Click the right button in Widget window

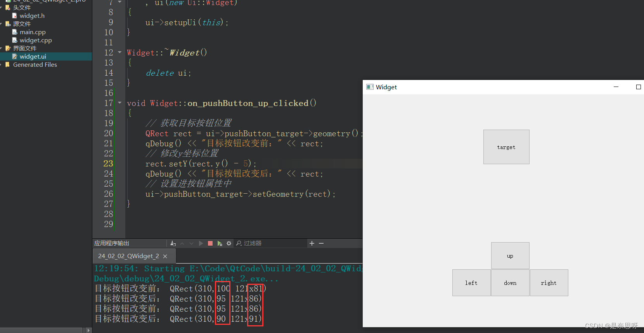click(549, 283)
